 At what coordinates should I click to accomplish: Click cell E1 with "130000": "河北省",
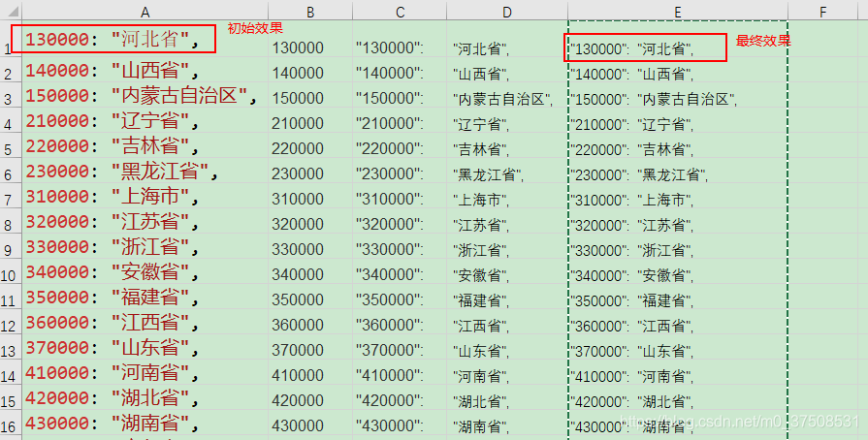678,40
